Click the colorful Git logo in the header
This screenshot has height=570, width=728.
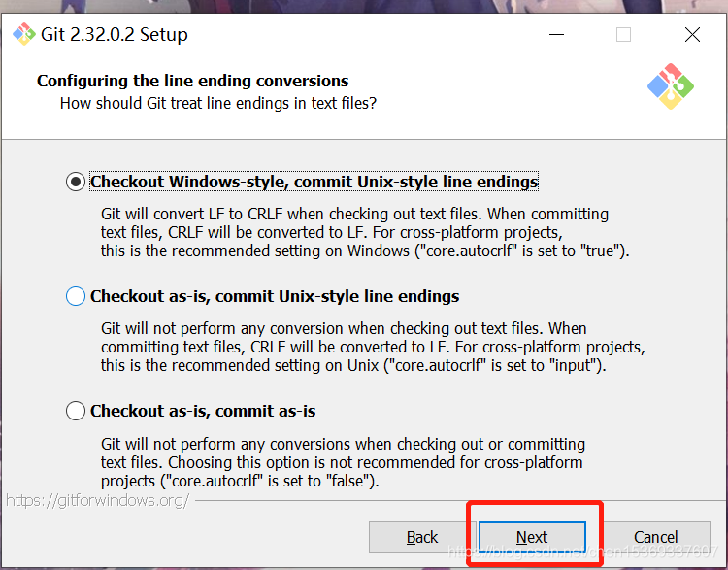point(670,87)
